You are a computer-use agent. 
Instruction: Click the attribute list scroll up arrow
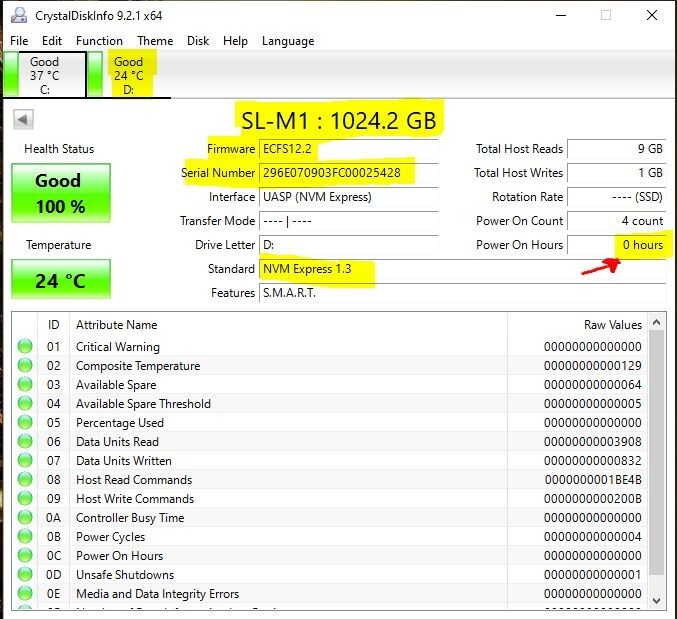pyautogui.click(x=657, y=322)
